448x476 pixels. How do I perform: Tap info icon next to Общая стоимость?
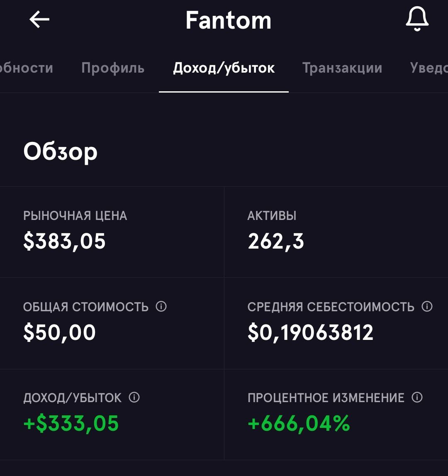click(161, 306)
